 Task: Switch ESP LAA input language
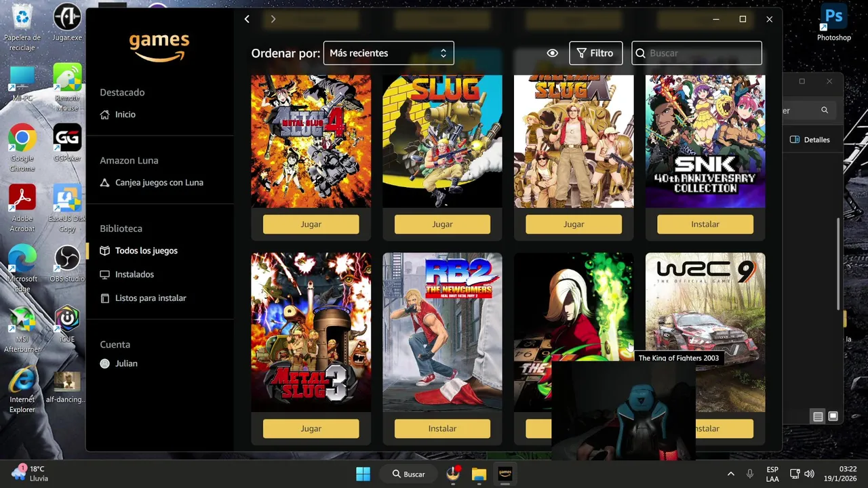pos(772,474)
